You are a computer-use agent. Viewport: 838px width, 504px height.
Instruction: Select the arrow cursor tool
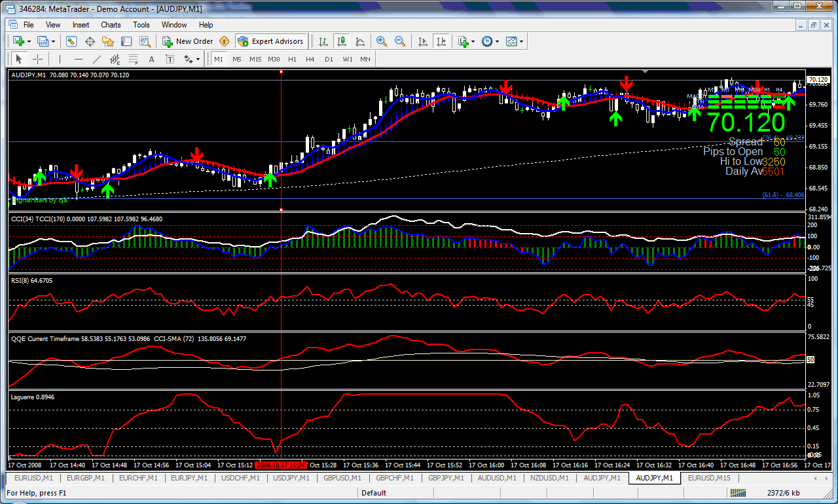point(19,59)
